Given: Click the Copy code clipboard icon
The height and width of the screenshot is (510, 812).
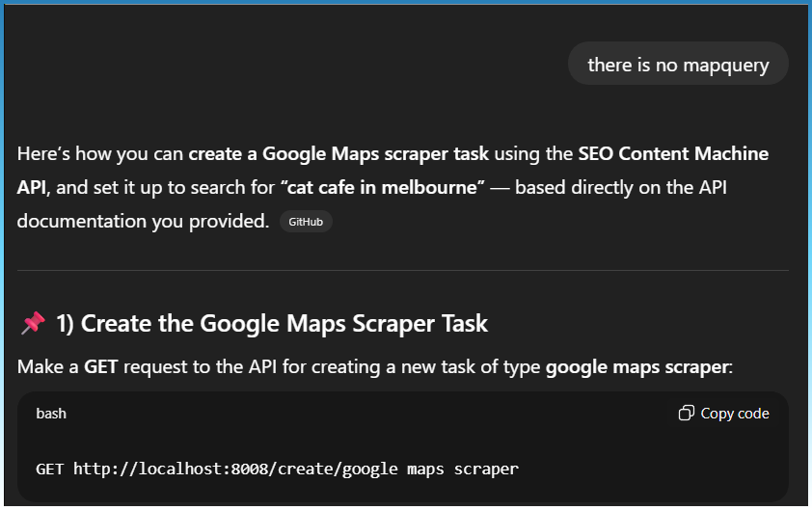Looking at the screenshot, I should tap(686, 414).
